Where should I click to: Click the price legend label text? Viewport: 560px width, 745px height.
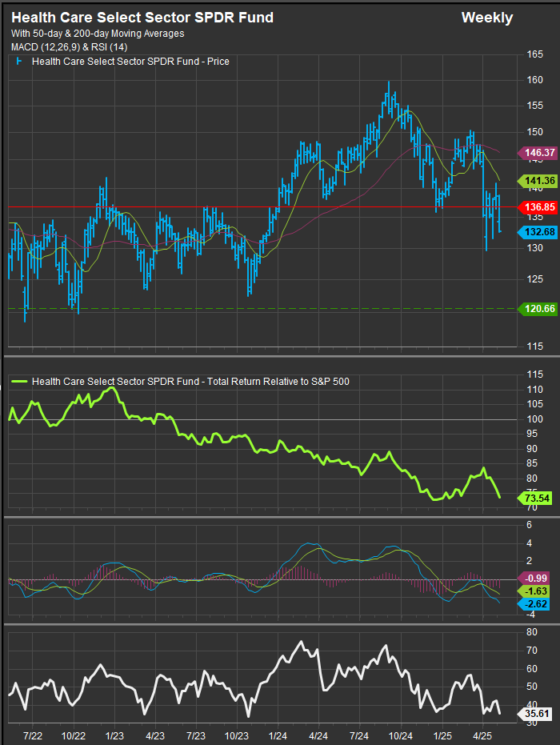tap(130, 62)
